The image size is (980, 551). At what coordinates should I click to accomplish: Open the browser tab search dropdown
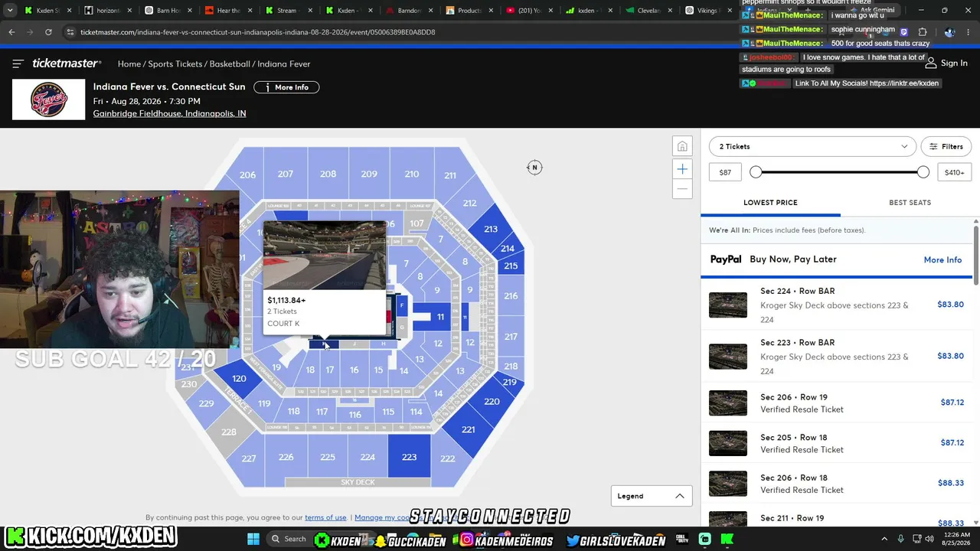[10, 11]
